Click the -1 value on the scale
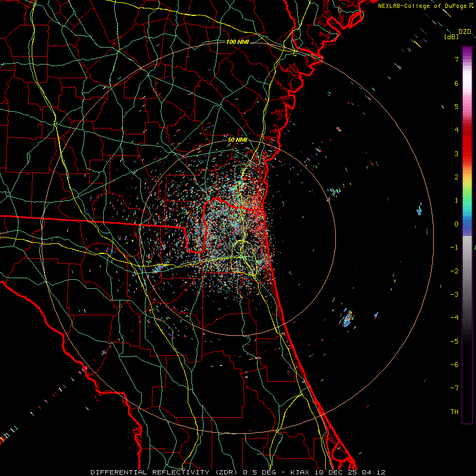The image size is (476, 476). [454, 248]
